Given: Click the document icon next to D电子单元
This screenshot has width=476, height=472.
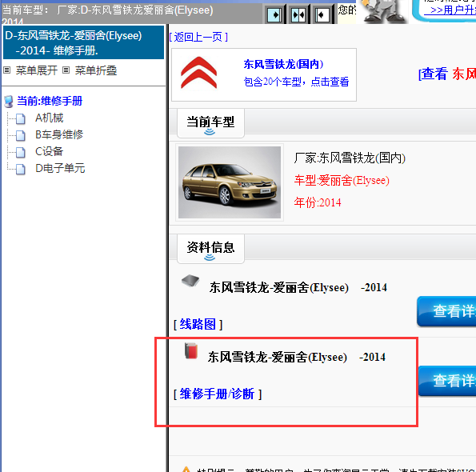Looking at the screenshot, I should [20, 169].
